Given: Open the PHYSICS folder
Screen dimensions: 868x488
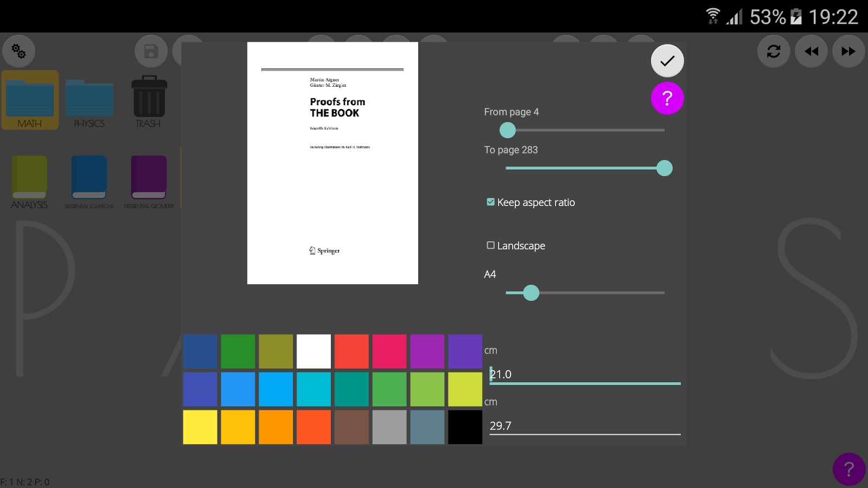Looking at the screenshot, I should 90,102.
